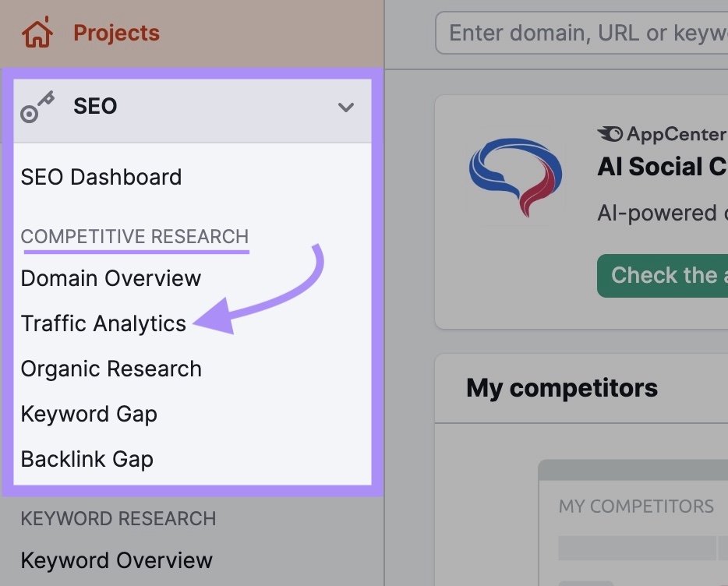Image resolution: width=728 pixels, height=586 pixels.
Task: Collapse the SEO section using its chevron
Action: [346, 108]
